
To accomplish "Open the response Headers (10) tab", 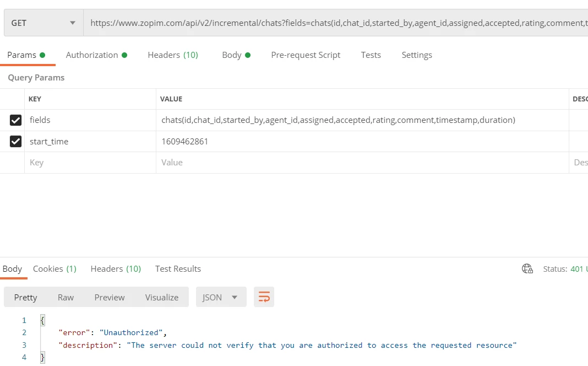I will pyautogui.click(x=116, y=269).
